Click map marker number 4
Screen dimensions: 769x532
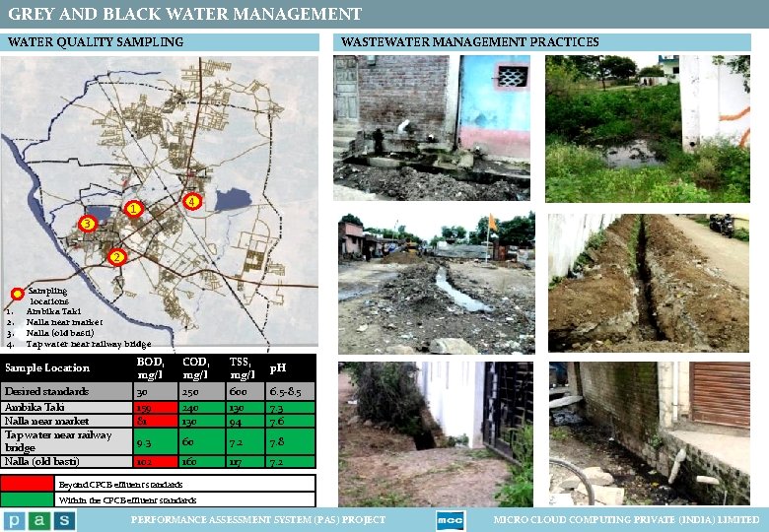pos(192,201)
